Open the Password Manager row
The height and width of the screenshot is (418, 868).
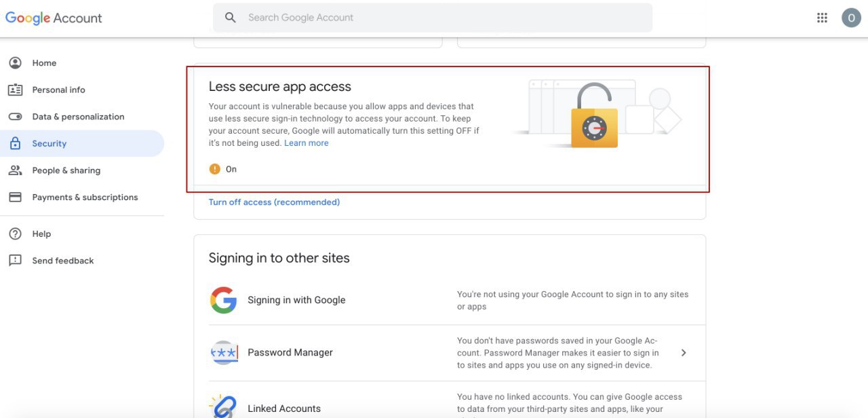[450, 353]
